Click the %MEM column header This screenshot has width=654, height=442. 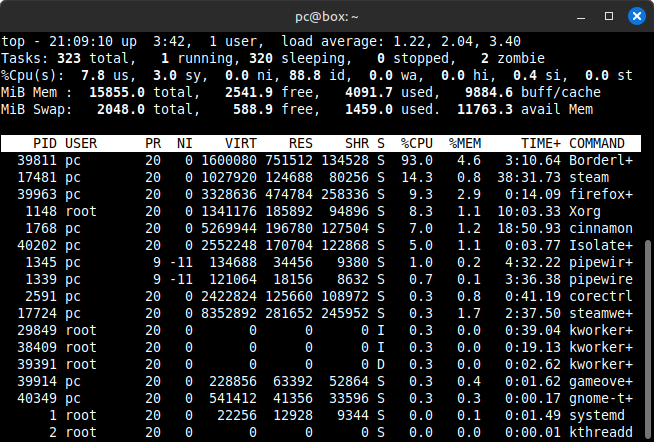465,143
